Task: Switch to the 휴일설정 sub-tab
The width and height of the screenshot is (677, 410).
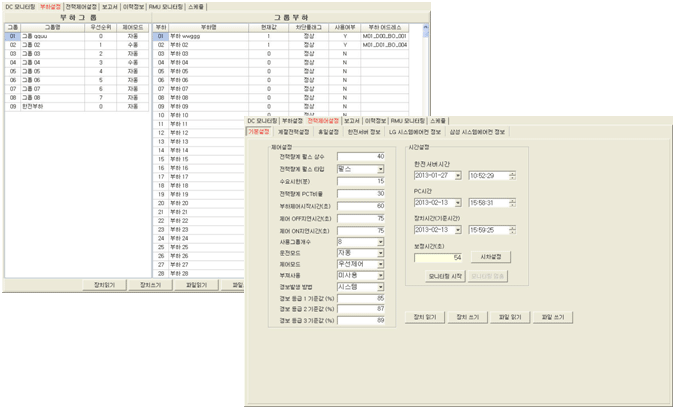Action: pyautogui.click(x=328, y=131)
